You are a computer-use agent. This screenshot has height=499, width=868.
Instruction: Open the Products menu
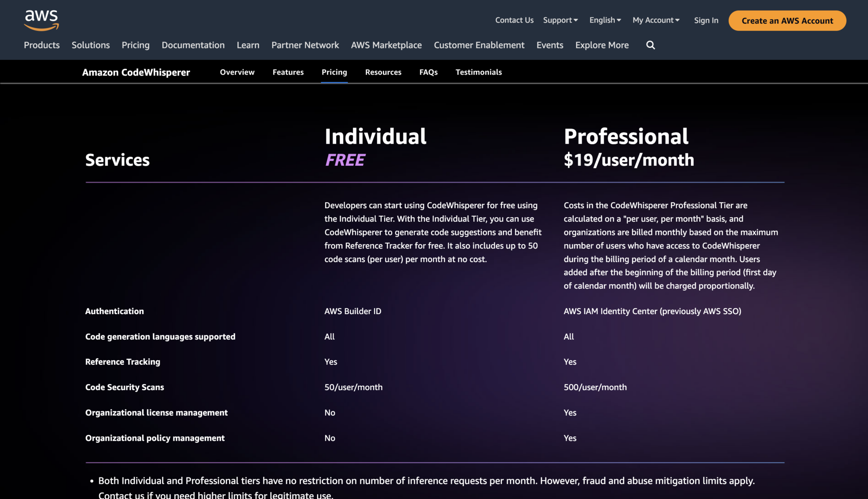point(42,45)
